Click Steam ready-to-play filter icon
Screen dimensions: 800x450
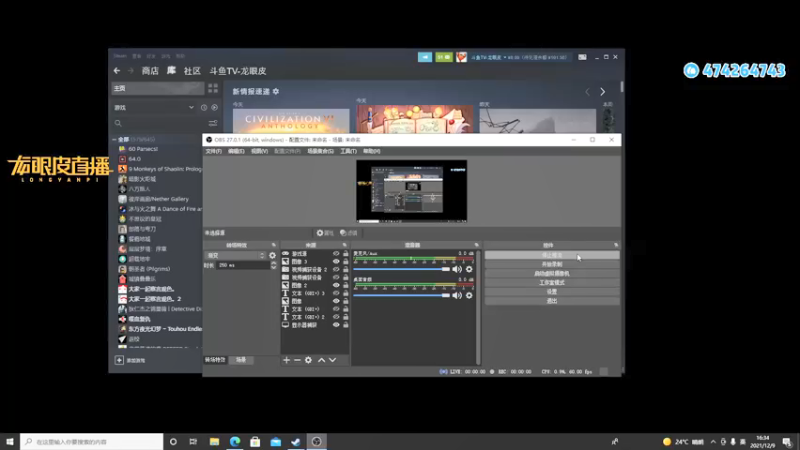(215, 108)
